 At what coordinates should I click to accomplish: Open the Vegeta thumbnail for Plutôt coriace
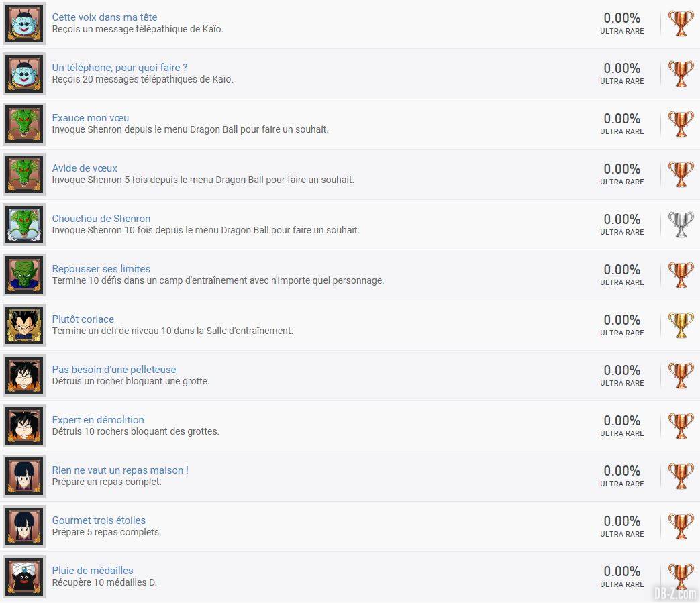pyautogui.click(x=24, y=325)
